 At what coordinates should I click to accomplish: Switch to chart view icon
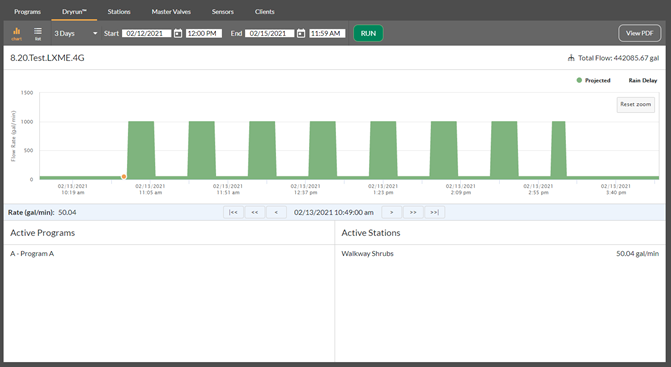point(17,33)
